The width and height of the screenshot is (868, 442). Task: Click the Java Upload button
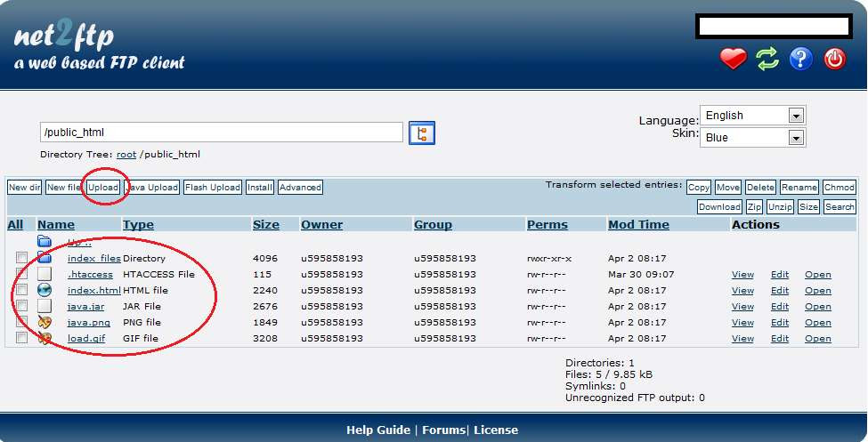152,188
